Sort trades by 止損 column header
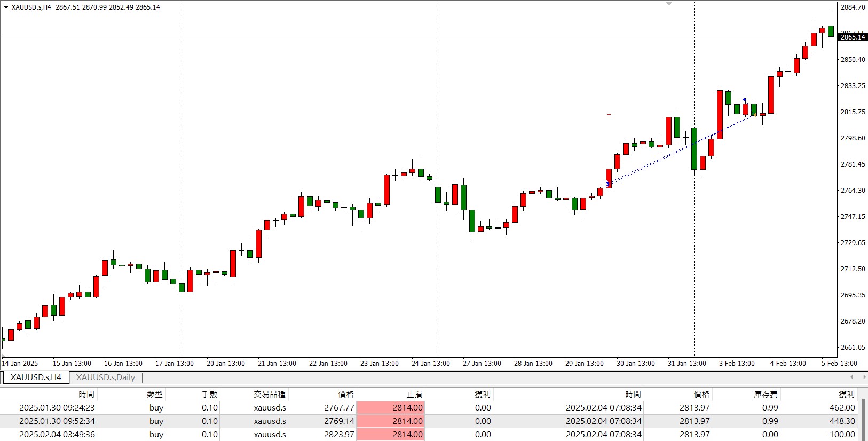The width and height of the screenshot is (868, 441). coord(414,394)
